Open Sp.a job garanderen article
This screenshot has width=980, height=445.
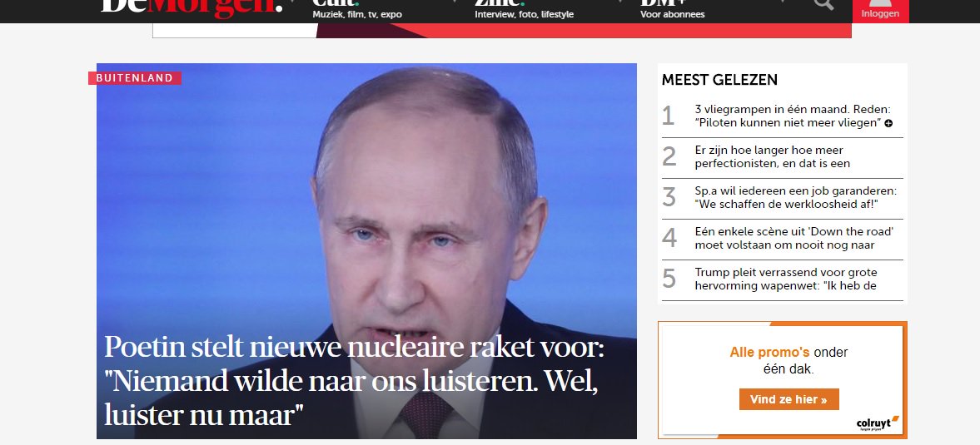click(795, 197)
